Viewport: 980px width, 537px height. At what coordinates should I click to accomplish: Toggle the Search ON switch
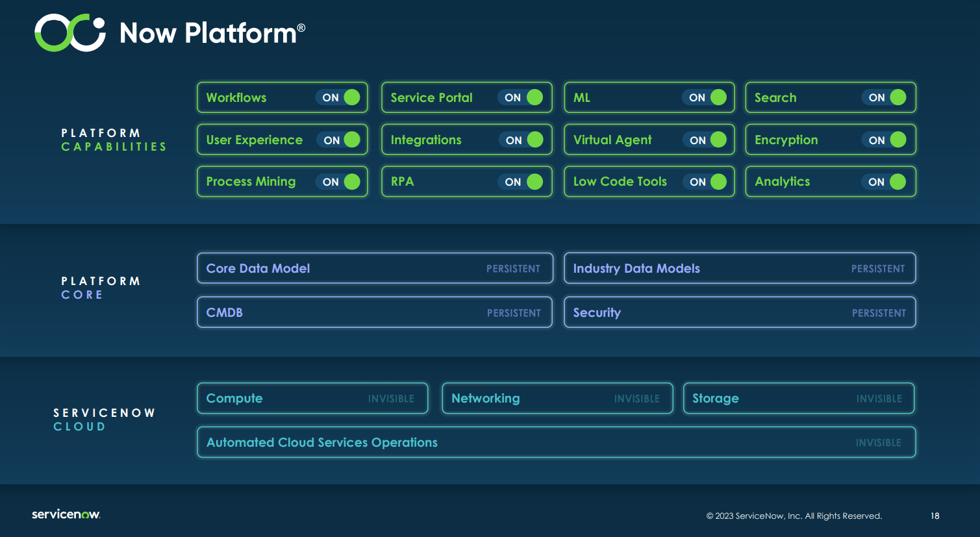tap(885, 97)
